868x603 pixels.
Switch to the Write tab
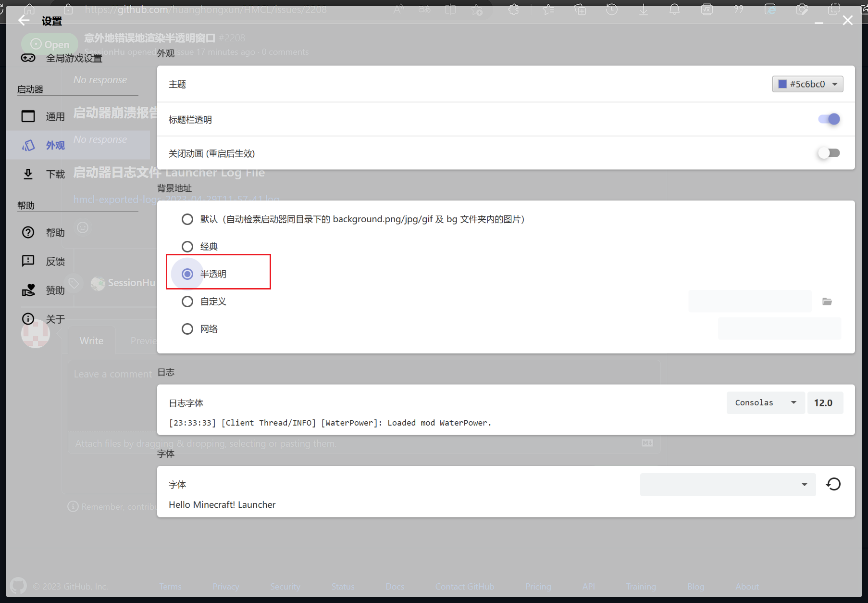coord(91,340)
